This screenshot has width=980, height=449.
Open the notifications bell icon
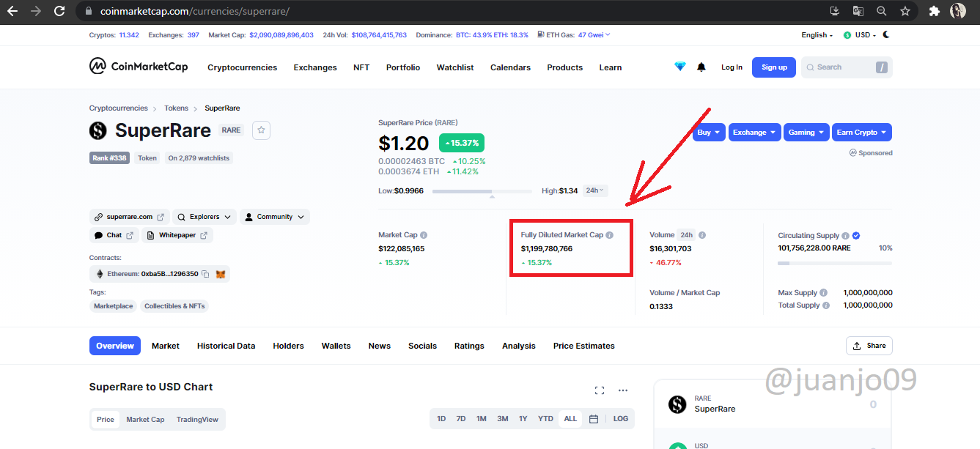point(701,67)
